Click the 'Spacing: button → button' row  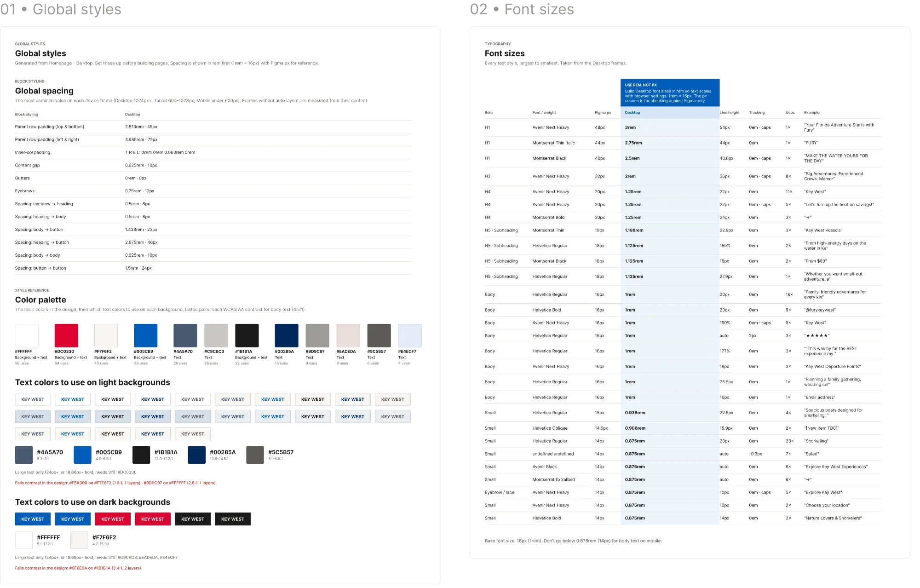pos(213,268)
